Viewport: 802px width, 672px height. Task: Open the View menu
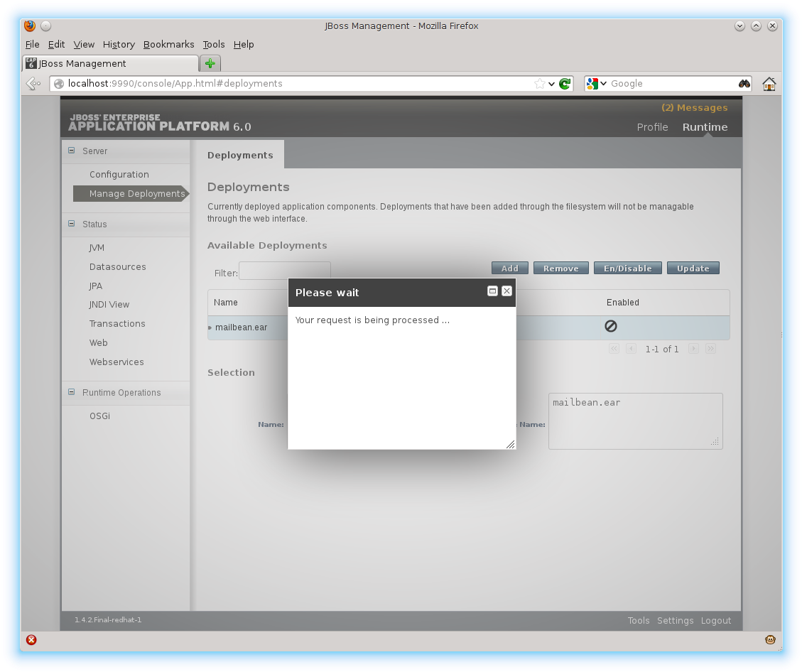(84, 45)
